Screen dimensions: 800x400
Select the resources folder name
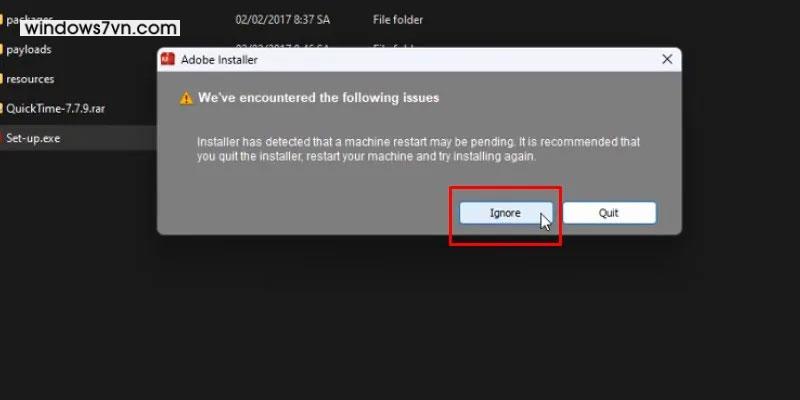click(x=30, y=79)
